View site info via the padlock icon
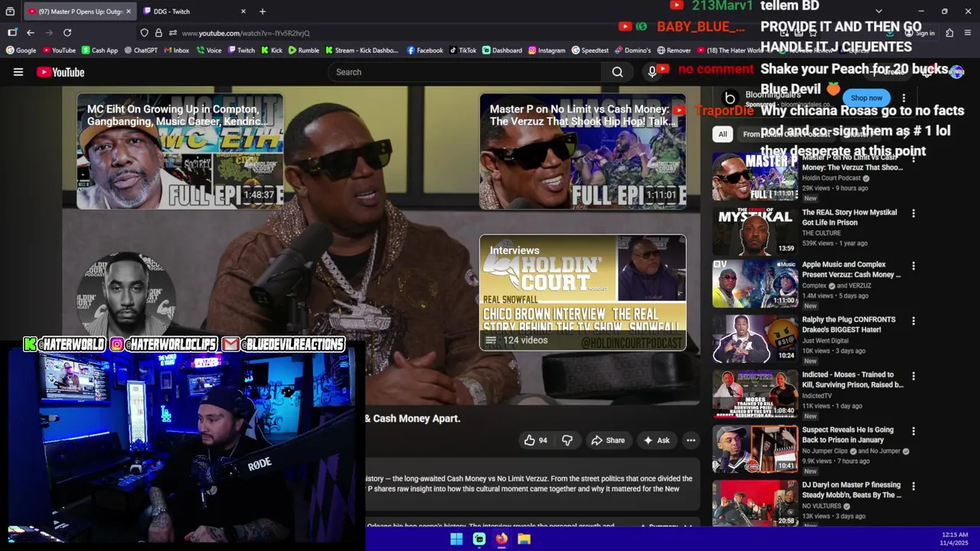980x551 pixels. pos(158,33)
